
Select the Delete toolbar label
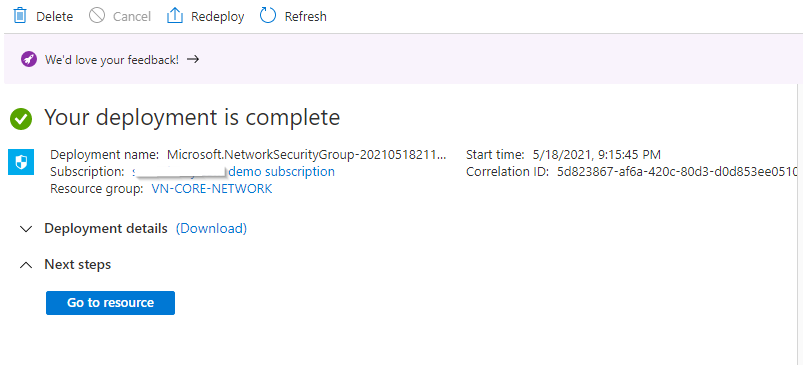pyautogui.click(x=54, y=16)
